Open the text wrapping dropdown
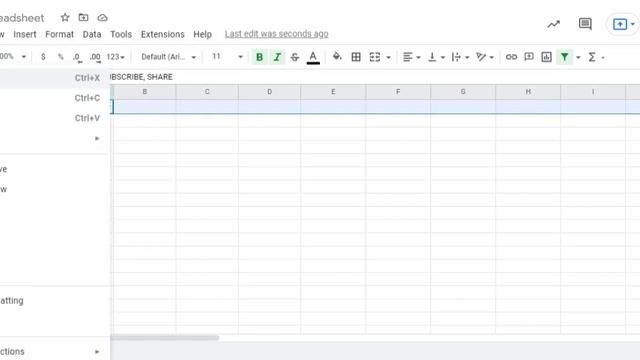This screenshot has height=360, width=640. 460,57
